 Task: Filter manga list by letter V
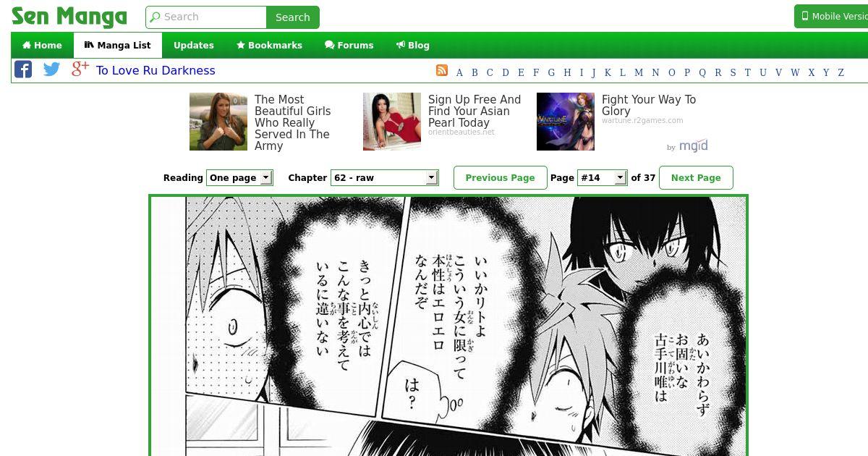(x=778, y=72)
